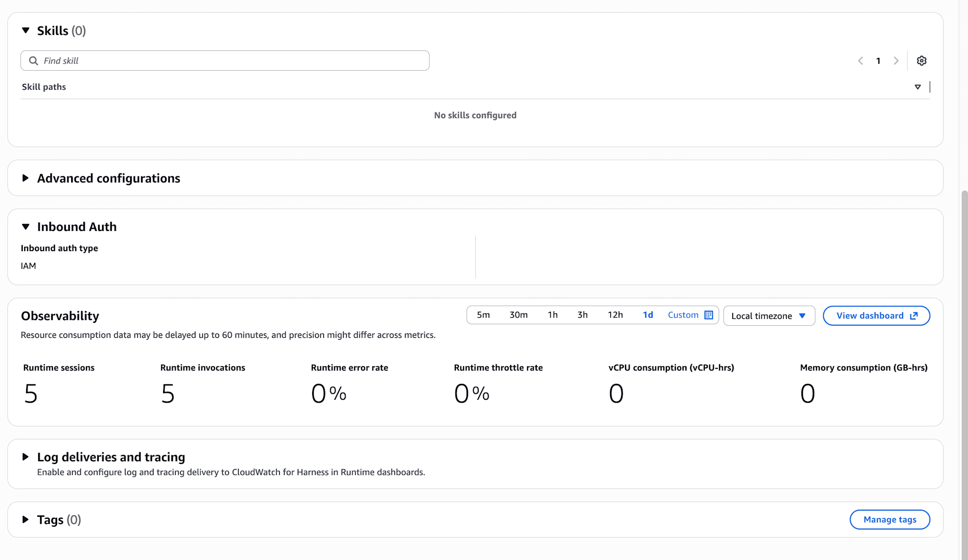Screen dimensions: 968x560
Task: Open the skills table settings gear
Action: click(x=922, y=61)
